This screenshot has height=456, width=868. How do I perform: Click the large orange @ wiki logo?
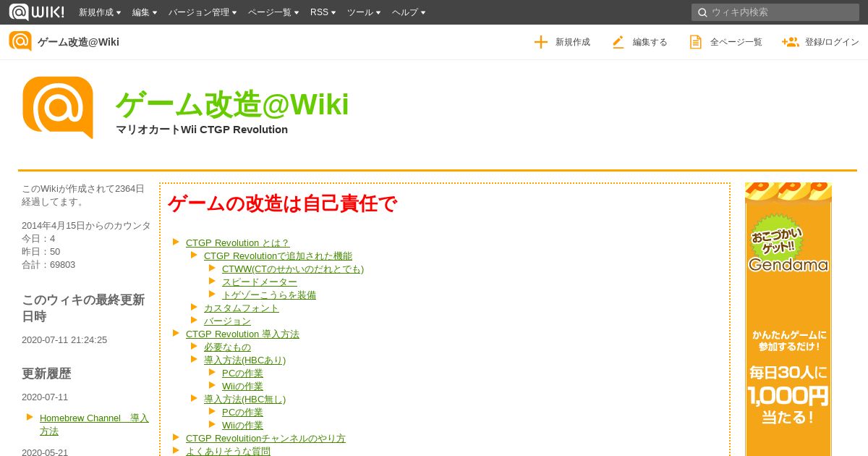click(58, 107)
